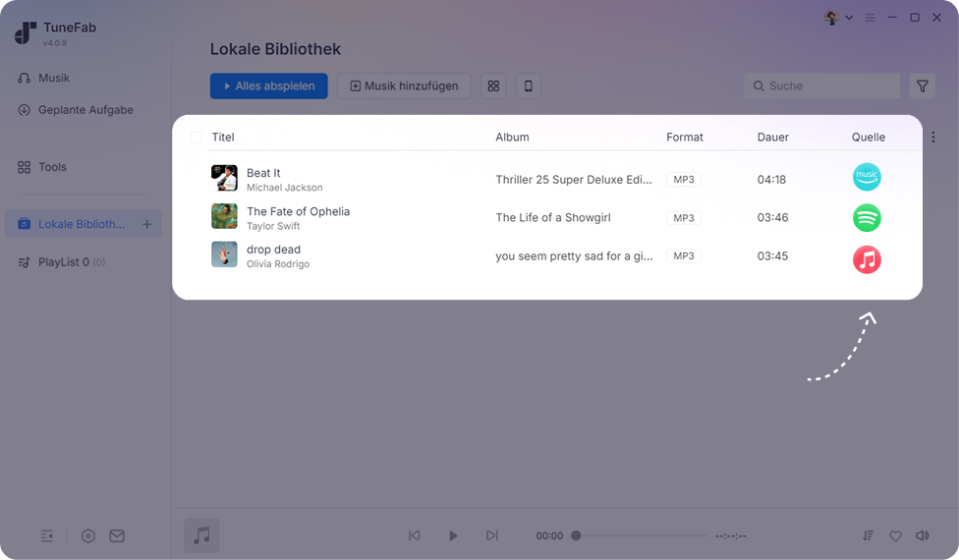This screenshot has width=959, height=560.
Task: Toggle the playback order icon
Action: (x=868, y=536)
